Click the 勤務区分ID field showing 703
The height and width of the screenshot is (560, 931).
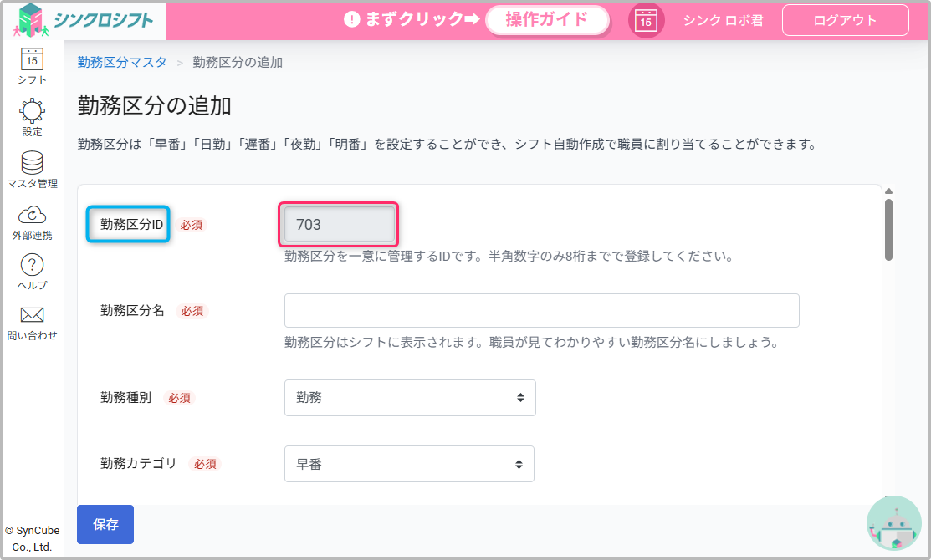click(338, 224)
